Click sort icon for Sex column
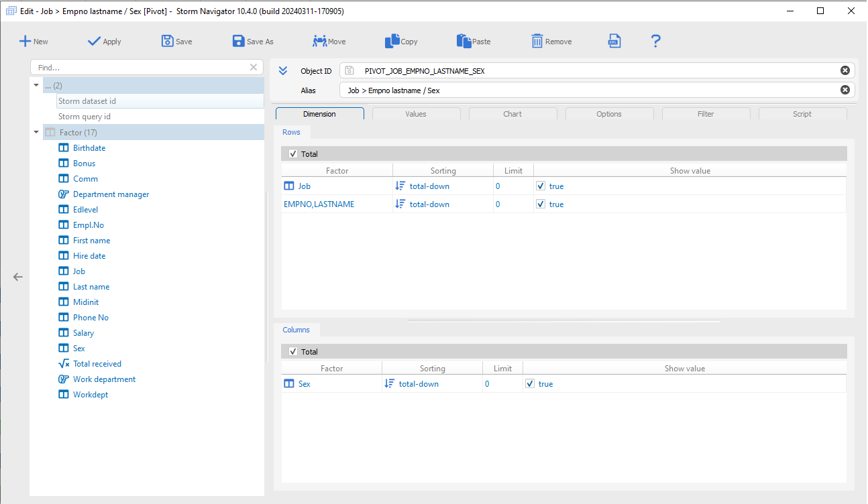Image resolution: width=868 pixels, height=504 pixels. click(390, 384)
